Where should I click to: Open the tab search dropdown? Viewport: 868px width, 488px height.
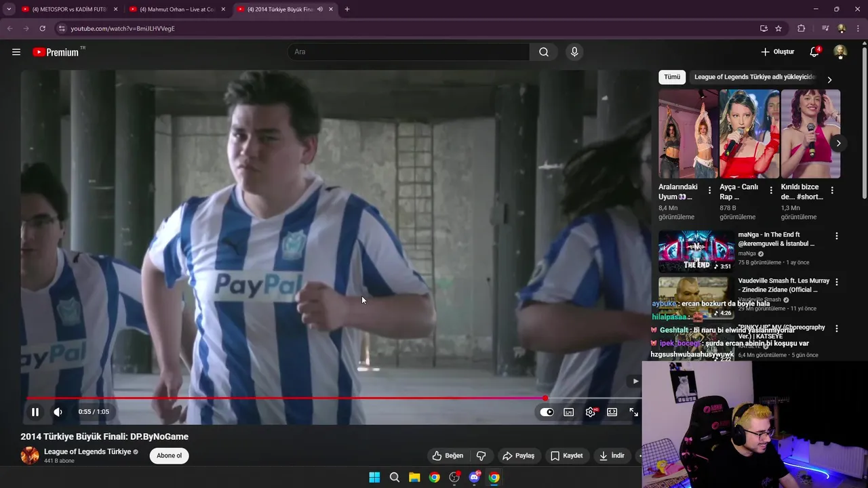(9, 9)
